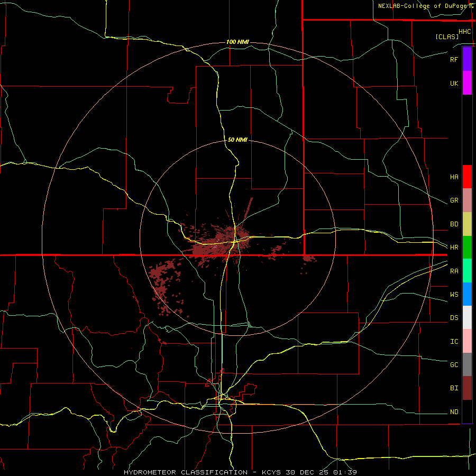
Task: Click the IC pink legend block
Action: (467, 341)
